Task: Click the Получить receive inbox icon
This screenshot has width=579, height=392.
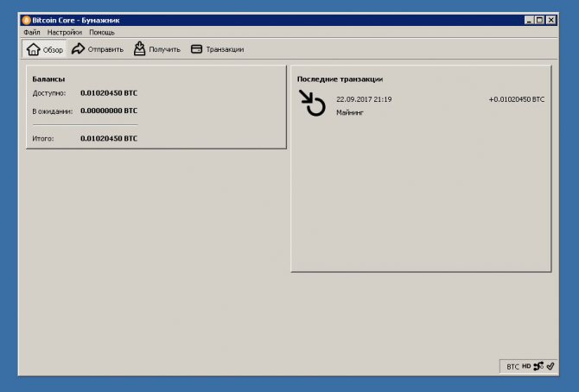Action: 139,49
